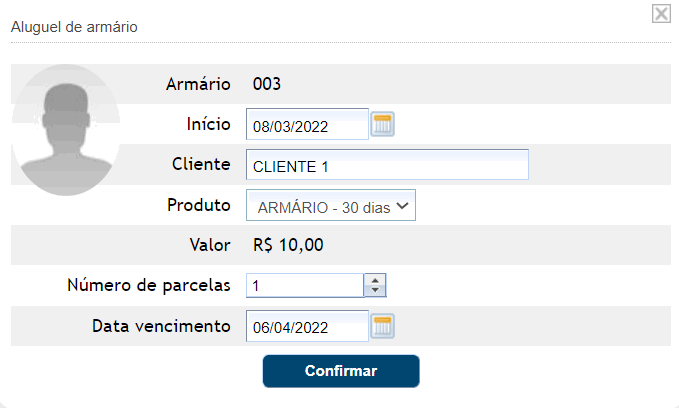Open the Data vencimento calendar picker

pyautogui.click(x=384, y=326)
